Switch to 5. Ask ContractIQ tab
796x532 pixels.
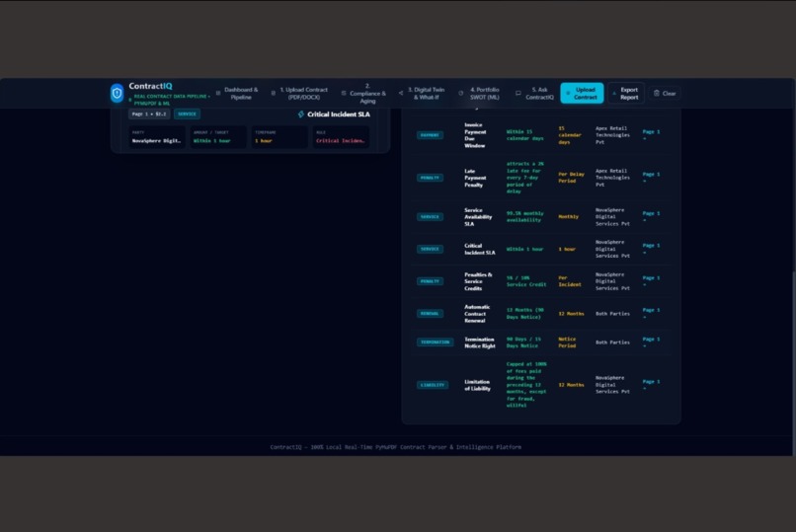point(535,94)
